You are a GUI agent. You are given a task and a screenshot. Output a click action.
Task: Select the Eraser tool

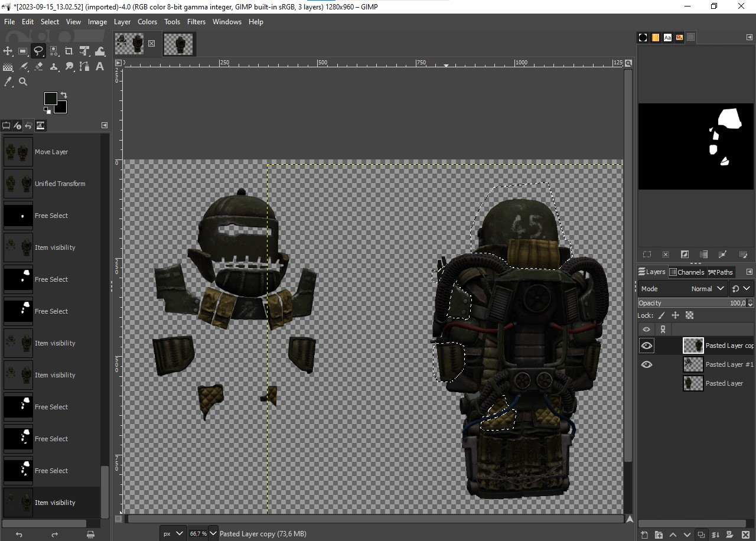pyautogui.click(x=38, y=67)
